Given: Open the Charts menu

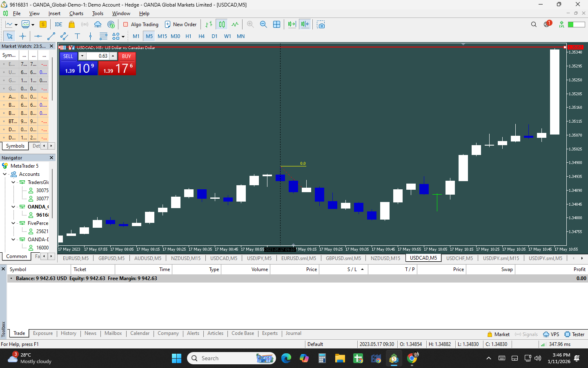Looking at the screenshot, I should click(76, 13).
